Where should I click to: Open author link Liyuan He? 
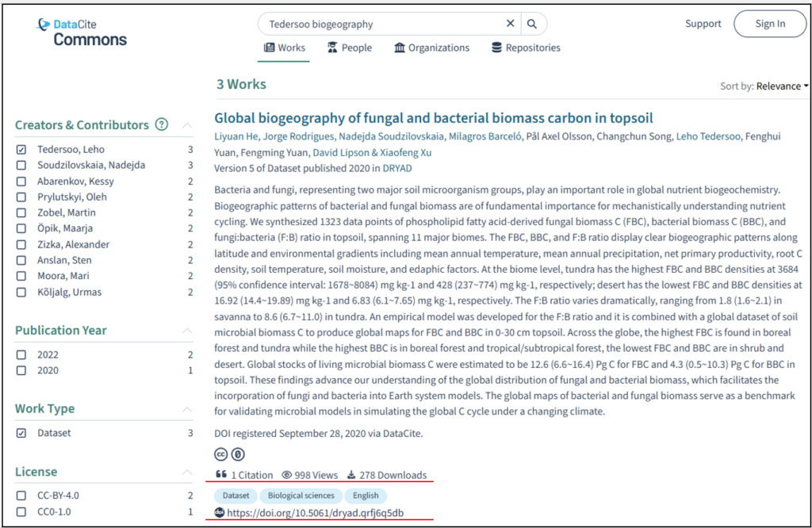pos(236,136)
